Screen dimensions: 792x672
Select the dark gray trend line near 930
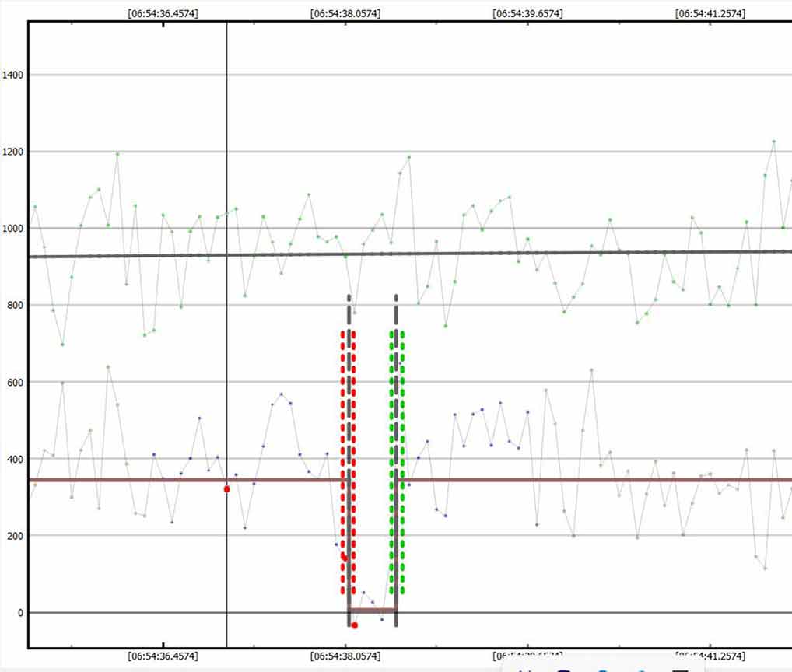coord(467,254)
